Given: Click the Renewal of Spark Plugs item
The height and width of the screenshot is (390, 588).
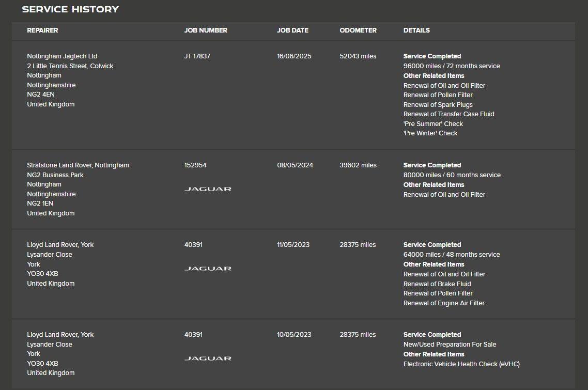Looking at the screenshot, I should pos(438,105).
